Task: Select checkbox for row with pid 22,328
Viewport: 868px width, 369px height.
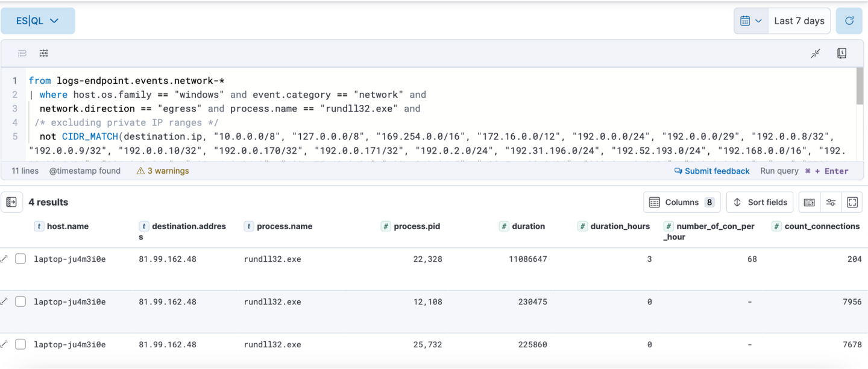Action: 20,259
